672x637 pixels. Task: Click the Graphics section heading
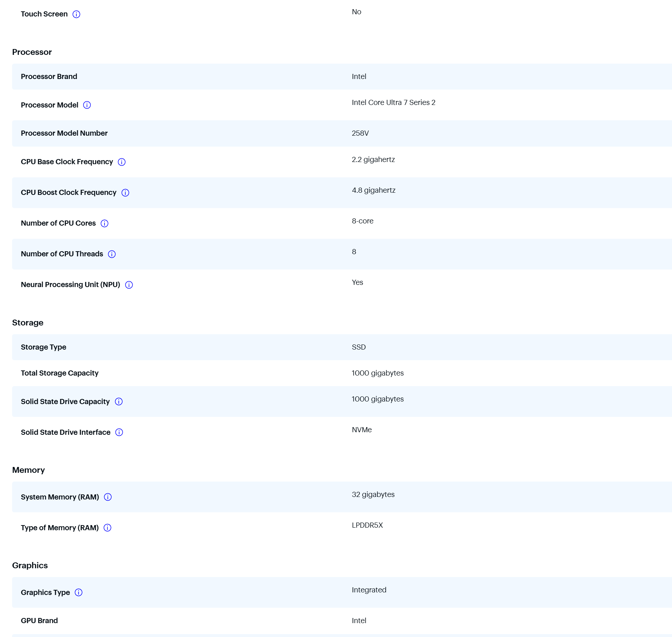[30, 565]
